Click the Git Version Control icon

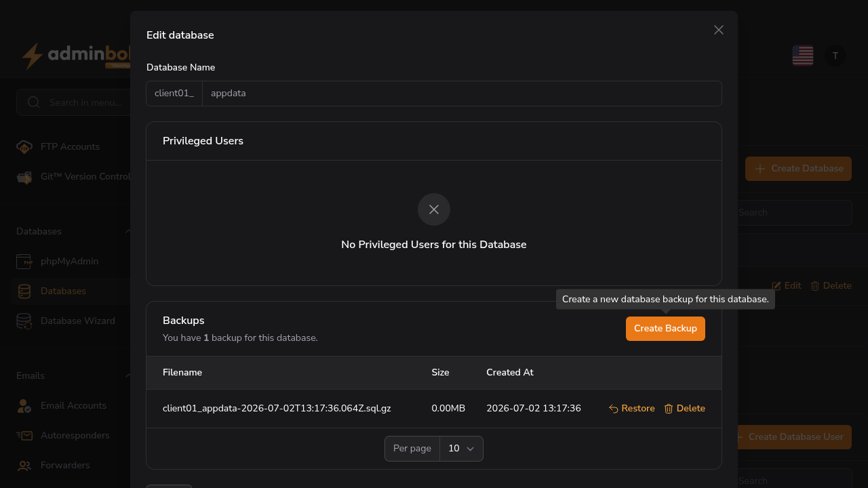tap(24, 178)
